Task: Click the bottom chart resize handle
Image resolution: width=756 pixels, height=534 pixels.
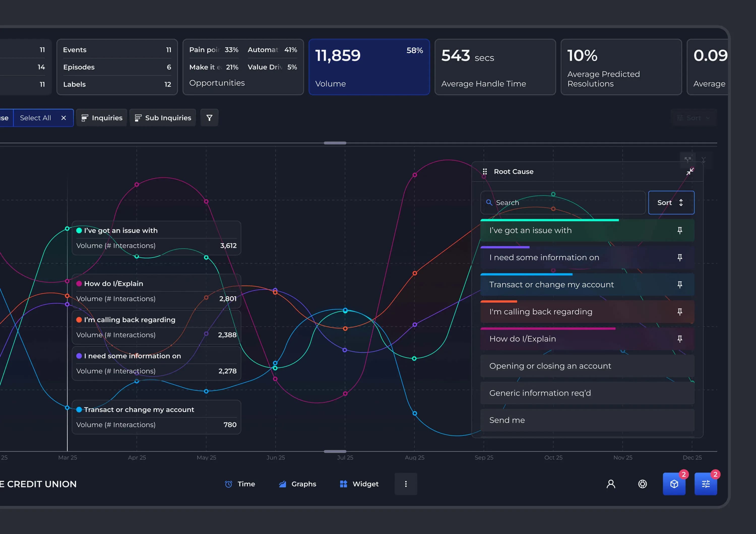Action: (x=335, y=451)
